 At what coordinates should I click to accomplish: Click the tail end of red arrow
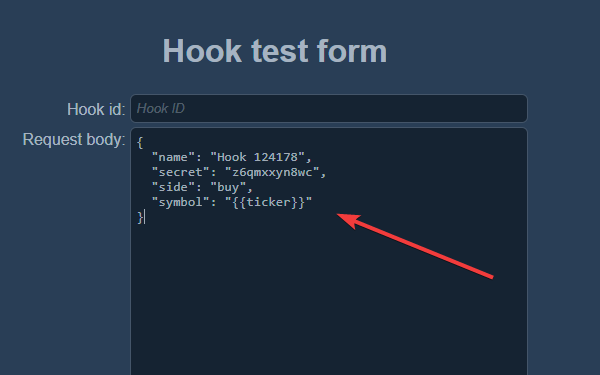[491, 276]
